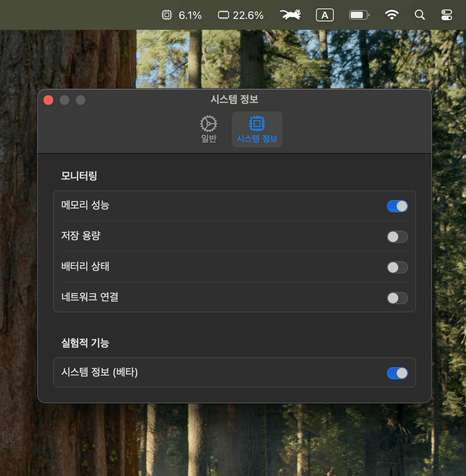Image resolution: width=466 pixels, height=476 pixels.
Task: Show battery status from the menu bar
Action: click(x=359, y=15)
